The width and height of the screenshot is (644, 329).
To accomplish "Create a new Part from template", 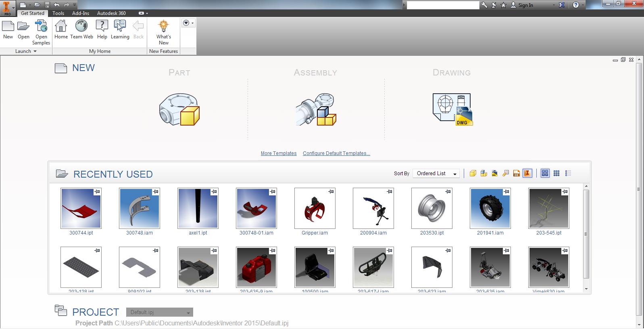I will tap(179, 110).
